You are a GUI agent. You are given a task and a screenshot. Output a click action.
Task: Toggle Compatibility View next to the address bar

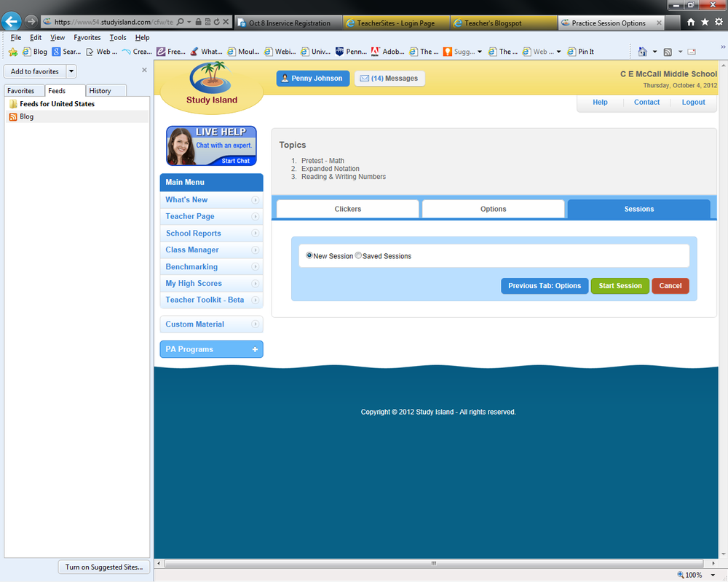206,21
